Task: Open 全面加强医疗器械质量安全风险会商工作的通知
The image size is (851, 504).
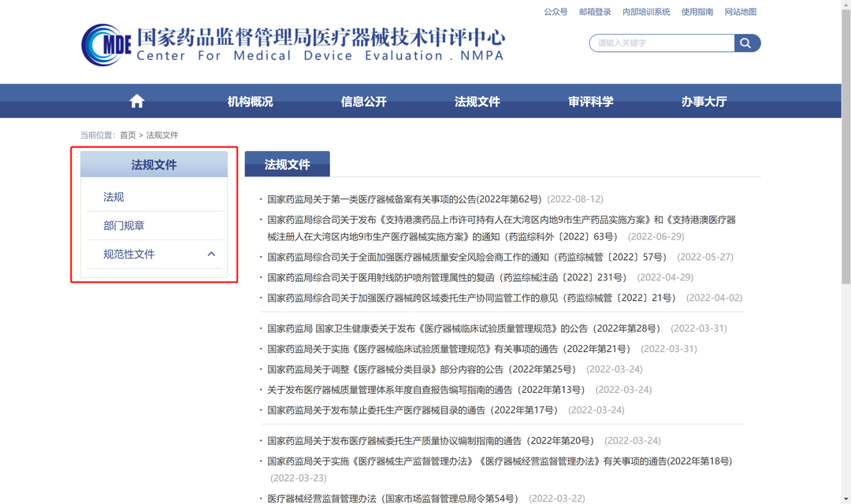Action: point(466,257)
